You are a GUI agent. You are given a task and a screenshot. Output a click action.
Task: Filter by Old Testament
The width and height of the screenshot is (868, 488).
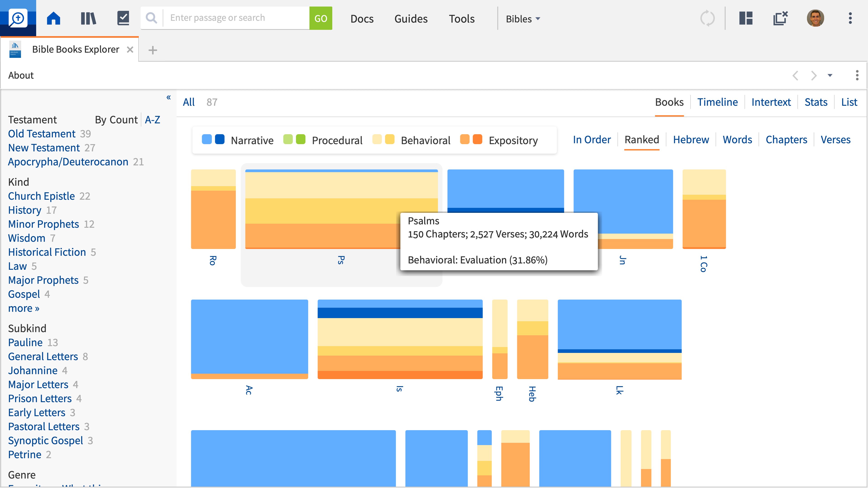tap(42, 134)
